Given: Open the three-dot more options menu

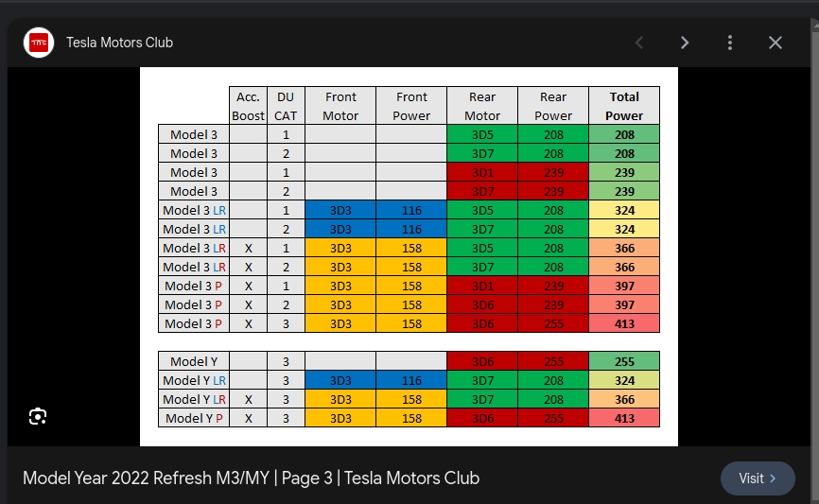Looking at the screenshot, I should point(730,43).
